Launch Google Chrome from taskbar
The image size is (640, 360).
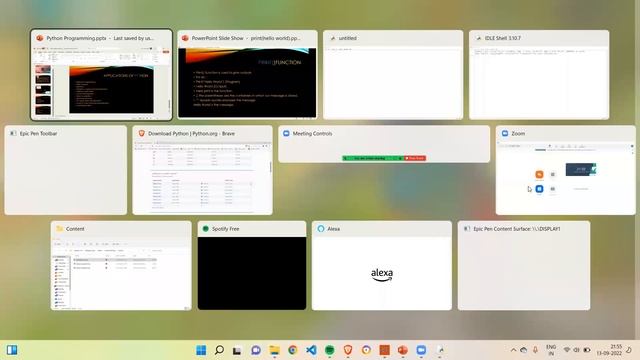[293, 350]
